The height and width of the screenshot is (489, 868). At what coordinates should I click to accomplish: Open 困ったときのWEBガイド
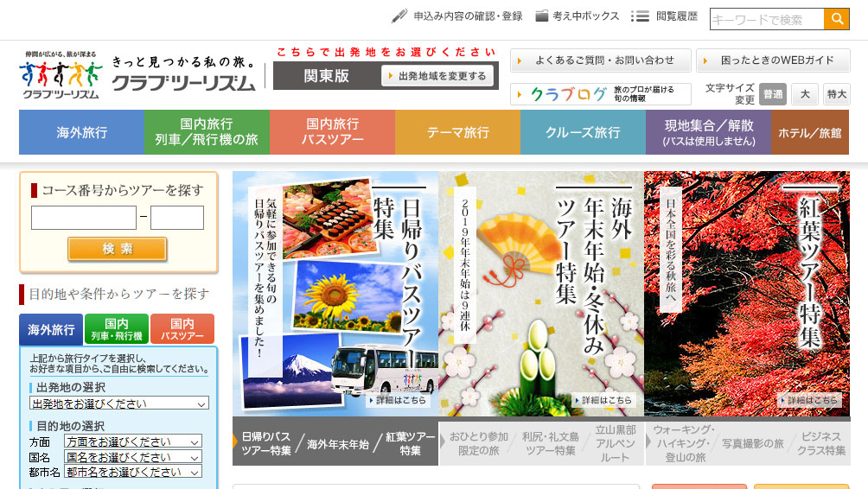(x=772, y=60)
